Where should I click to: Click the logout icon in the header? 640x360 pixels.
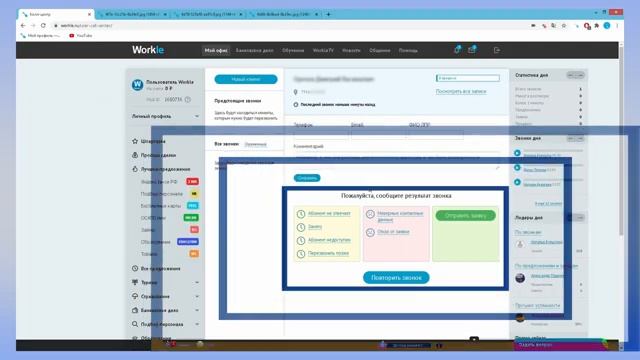(497, 50)
